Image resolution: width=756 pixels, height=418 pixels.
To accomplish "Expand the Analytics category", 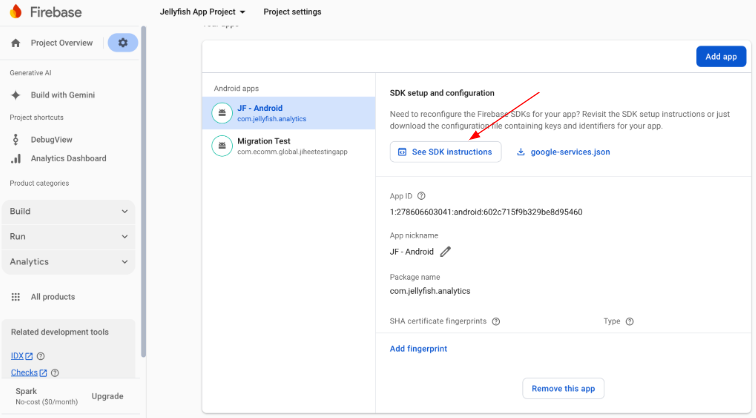I will 68,262.
